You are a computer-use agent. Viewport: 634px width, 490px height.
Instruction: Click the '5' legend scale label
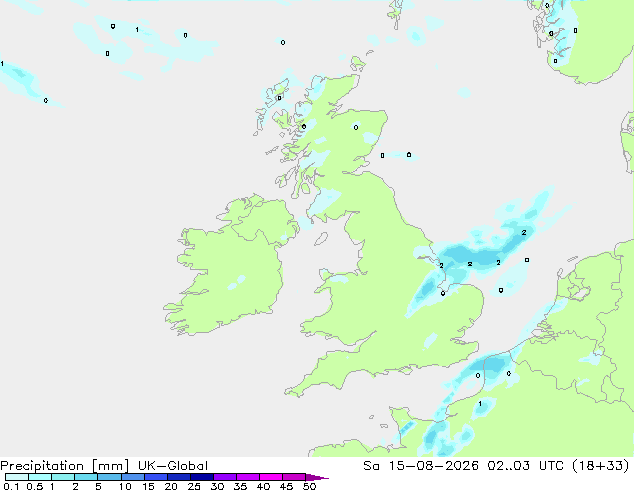pos(98,486)
